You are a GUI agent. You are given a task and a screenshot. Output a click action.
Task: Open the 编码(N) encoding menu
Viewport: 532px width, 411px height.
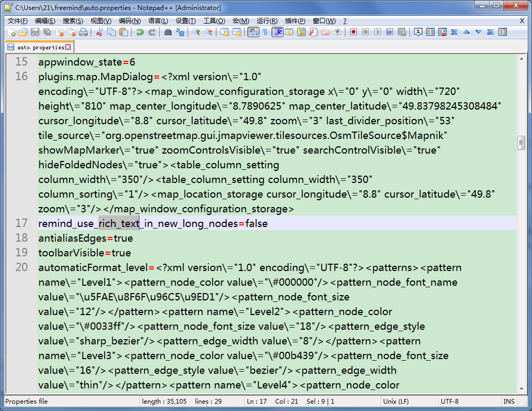[x=129, y=21]
